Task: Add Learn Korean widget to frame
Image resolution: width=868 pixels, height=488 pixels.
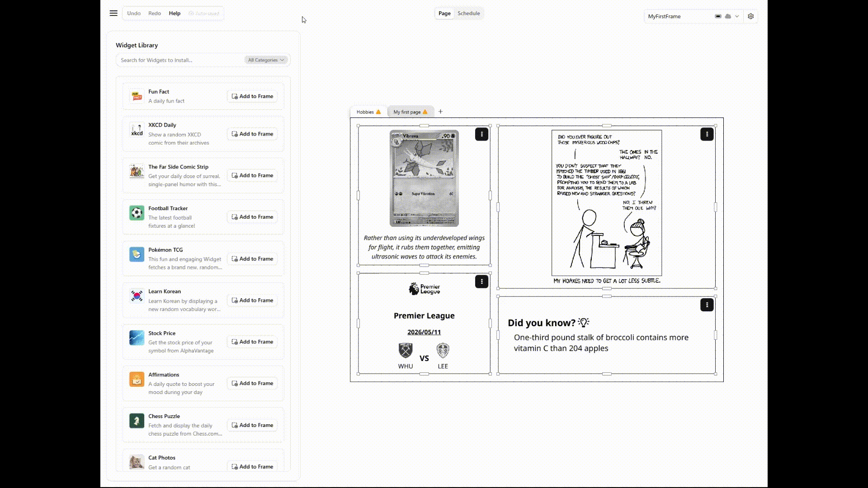Action: 252,300
